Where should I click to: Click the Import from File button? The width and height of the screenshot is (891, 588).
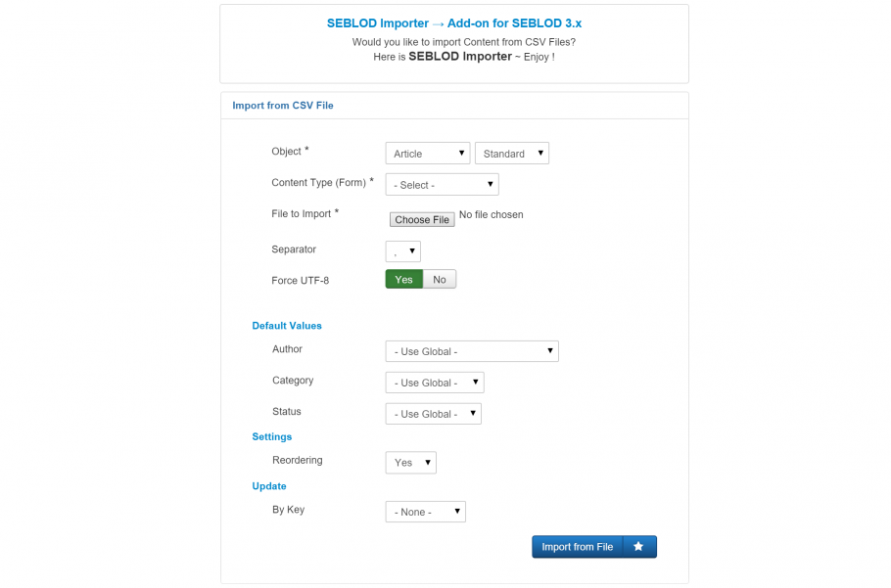(x=578, y=547)
